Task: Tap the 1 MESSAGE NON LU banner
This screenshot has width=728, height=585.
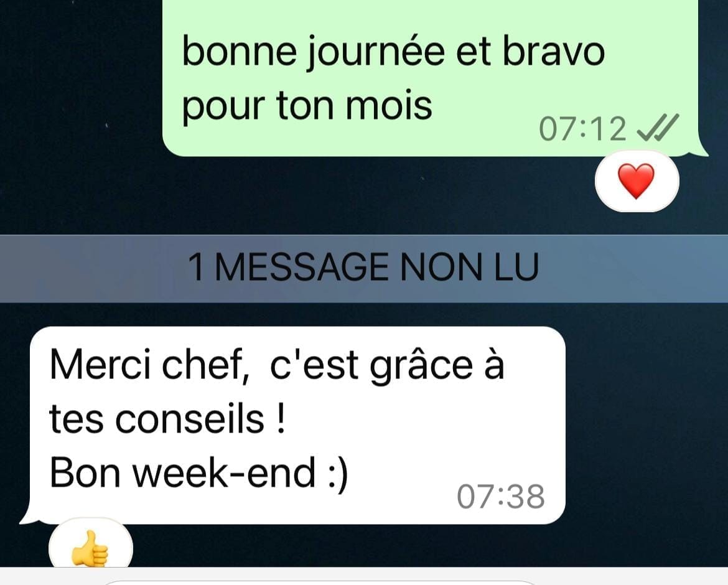Action: coord(364,268)
